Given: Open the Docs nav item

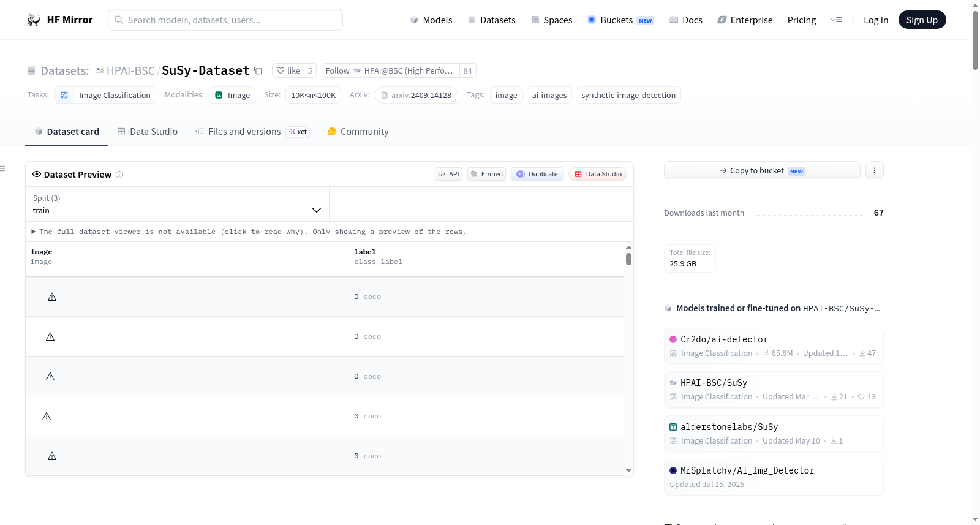Looking at the screenshot, I should (686, 20).
